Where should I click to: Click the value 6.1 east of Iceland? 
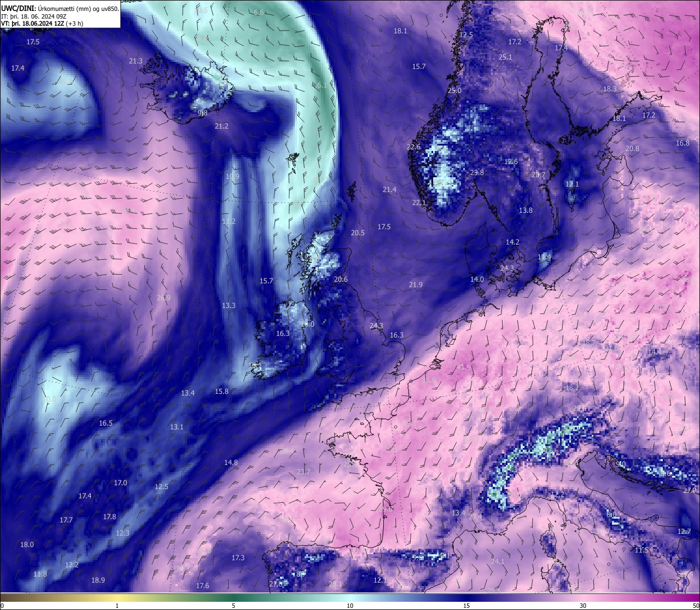click(321, 85)
